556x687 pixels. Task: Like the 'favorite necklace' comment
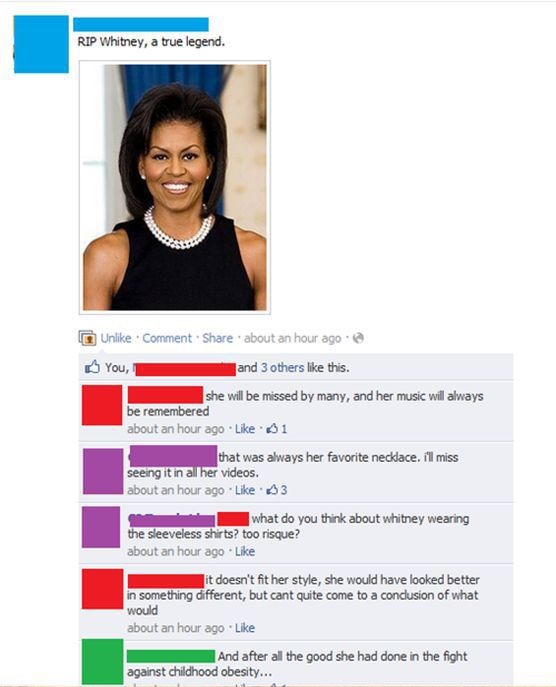(x=244, y=490)
